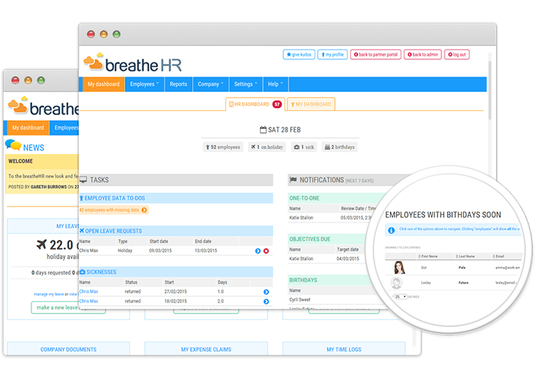Select My dashboard in front window nav bar

coord(104,84)
